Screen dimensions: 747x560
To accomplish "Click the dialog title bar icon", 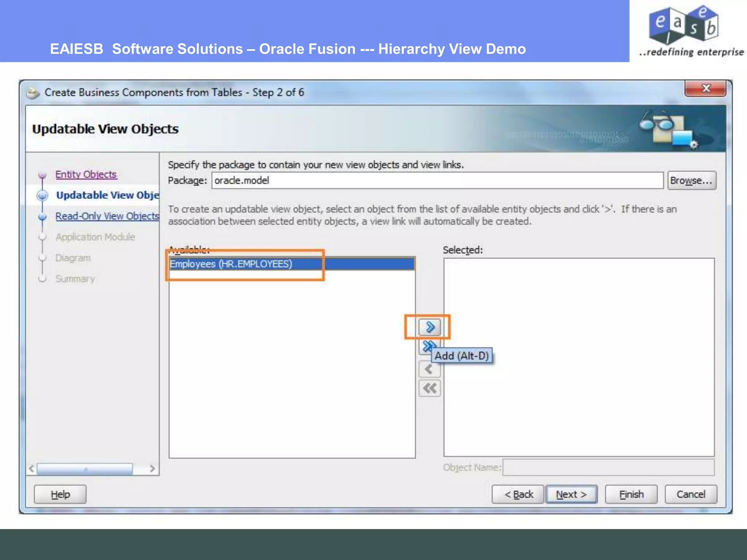I will tap(33, 93).
